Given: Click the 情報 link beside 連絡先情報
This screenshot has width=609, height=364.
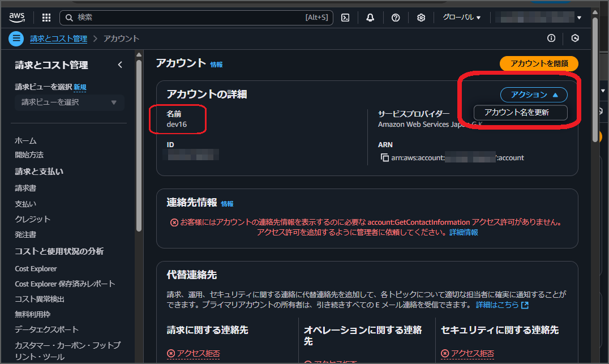Looking at the screenshot, I should (x=227, y=204).
